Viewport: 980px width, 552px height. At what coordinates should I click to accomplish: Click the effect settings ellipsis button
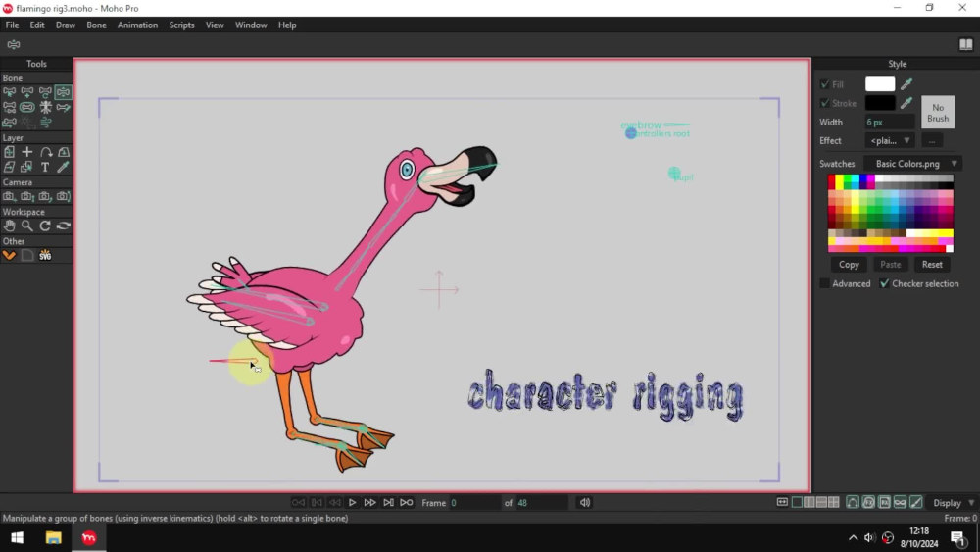(931, 140)
